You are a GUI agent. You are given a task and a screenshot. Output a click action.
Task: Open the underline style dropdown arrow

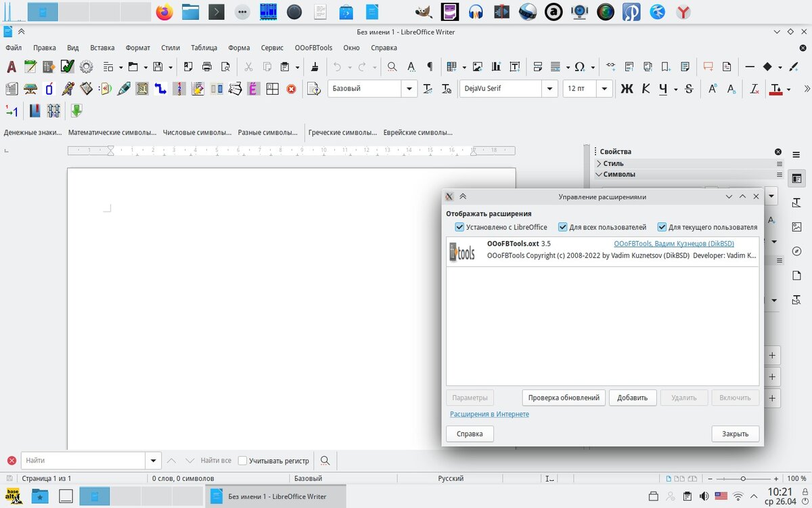(x=675, y=89)
